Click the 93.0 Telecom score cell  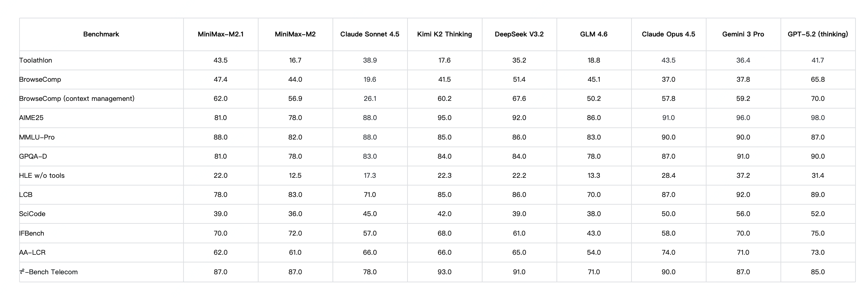pyautogui.click(x=444, y=272)
